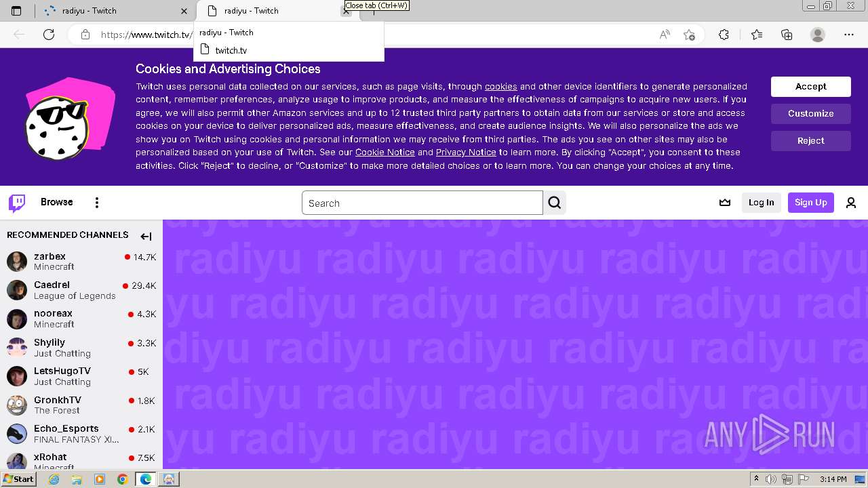Open Chrome from the taskbar

pos(122,479)
